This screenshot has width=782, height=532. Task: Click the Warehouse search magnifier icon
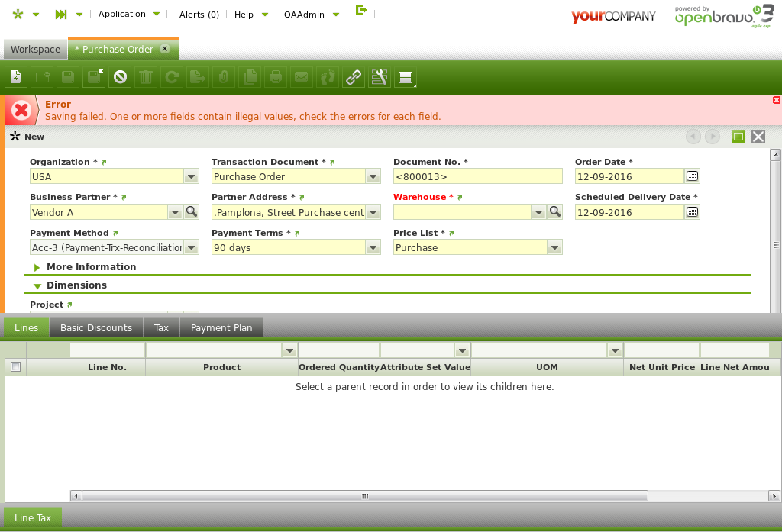tap(555, 212)
